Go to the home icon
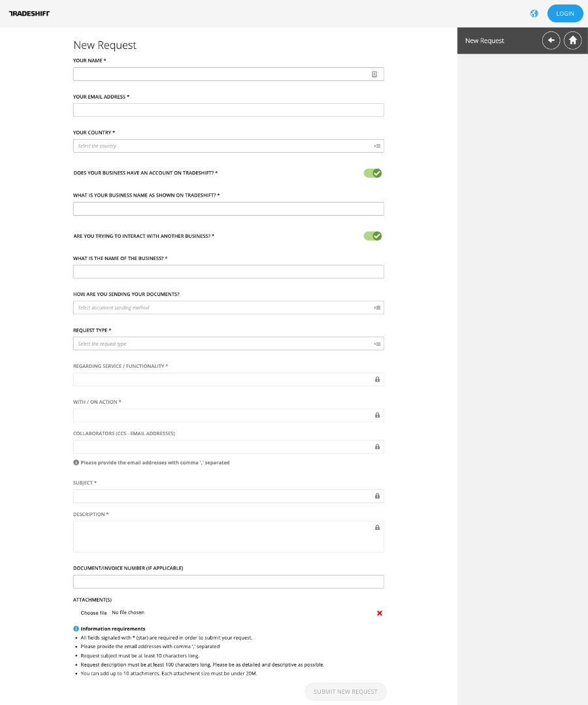The width and height of the screenshot is (588, 705). pyautogui.click(x=572, y=41)
